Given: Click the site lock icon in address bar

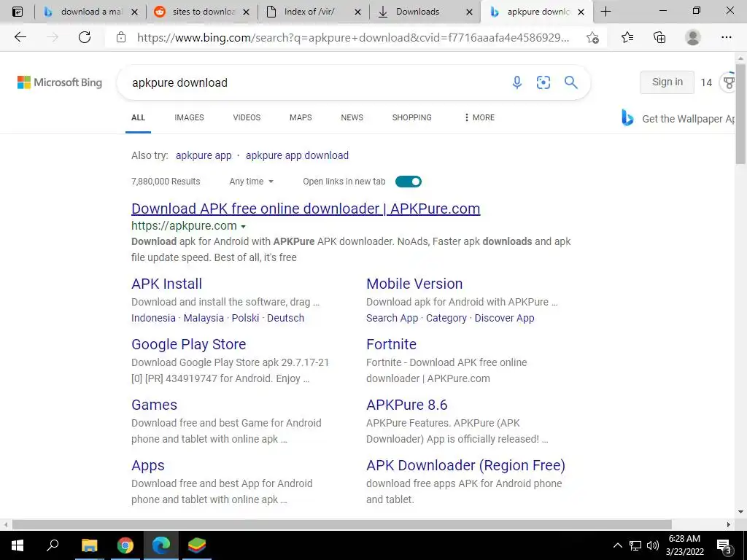Looking at the screenshot, I should pos(121,37).
